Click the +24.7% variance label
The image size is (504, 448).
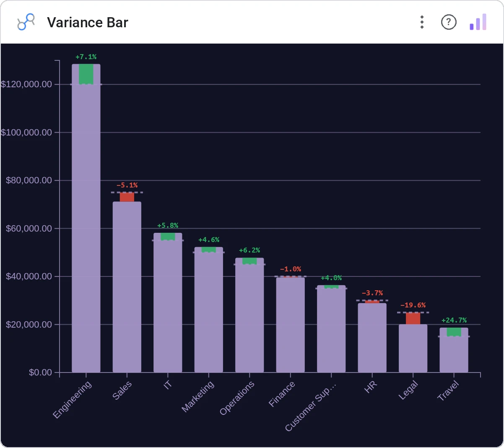tap(454, 320)
